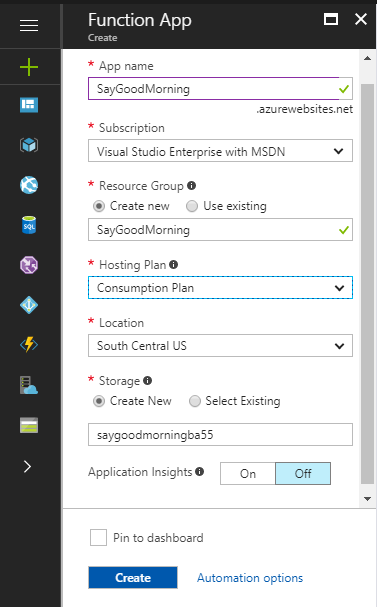Click Hosting Plan info icon
Screen dimensions: 377x607
click(x=173, y=264)
